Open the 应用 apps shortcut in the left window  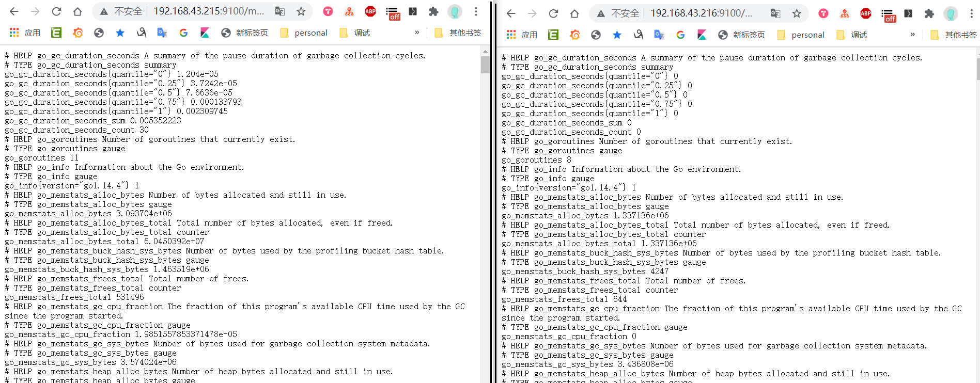[x=25, y=33]
